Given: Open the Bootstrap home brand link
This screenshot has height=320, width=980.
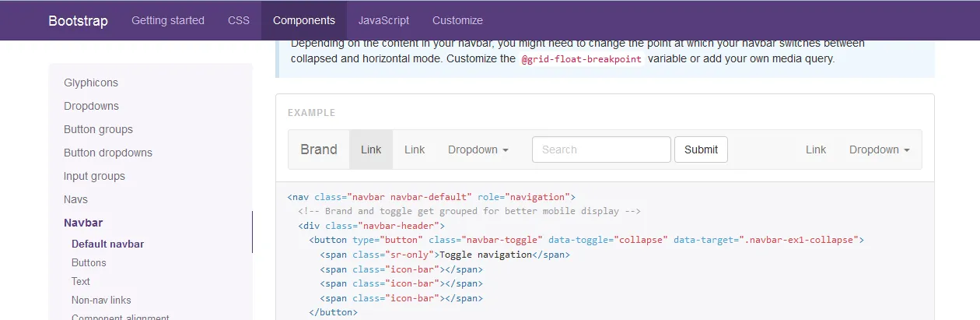Looking at the screenshot, I should (78, 20).
